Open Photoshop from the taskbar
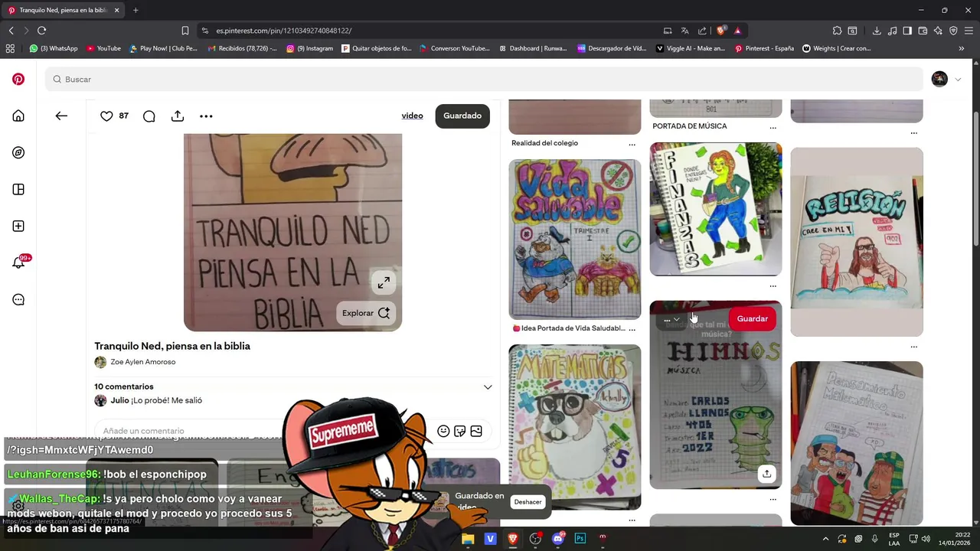The height and width of the screenshot is (551, 980). point(580,539)
